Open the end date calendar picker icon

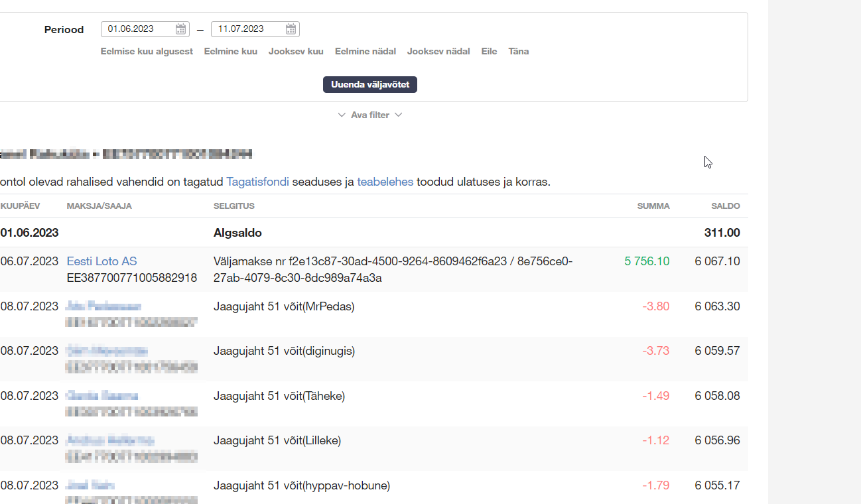(291, 29)
